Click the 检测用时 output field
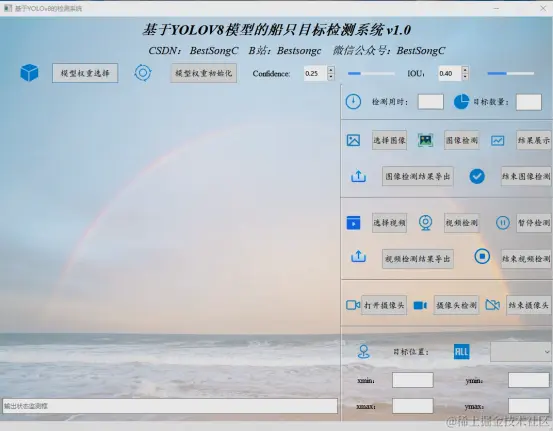 (x=431, y=102)
